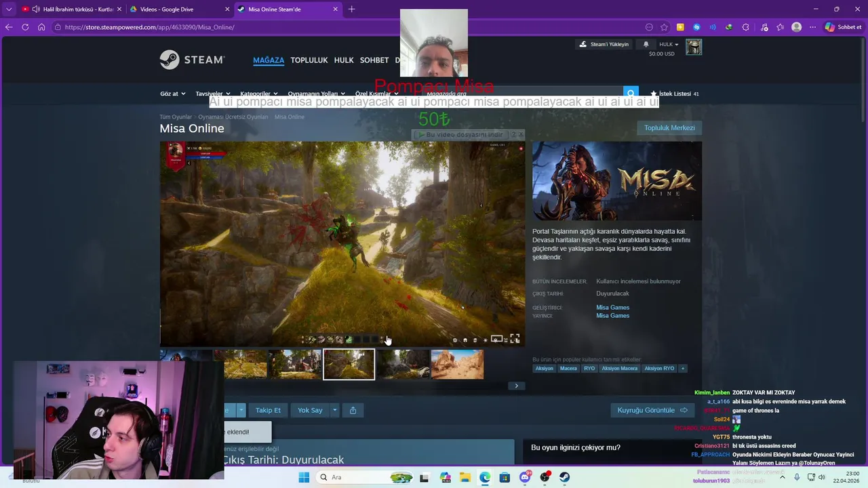Open the browser tab list chevron

(9, 9)
